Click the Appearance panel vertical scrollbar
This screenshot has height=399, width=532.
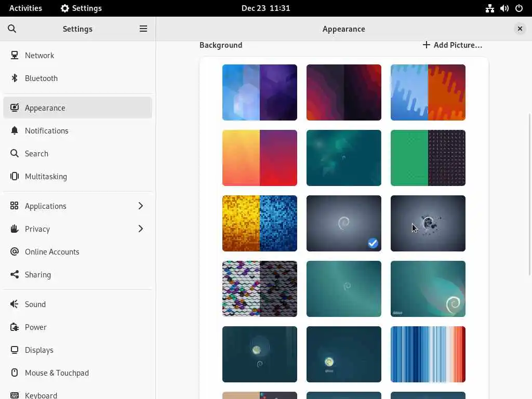click(x=529, y=194)
